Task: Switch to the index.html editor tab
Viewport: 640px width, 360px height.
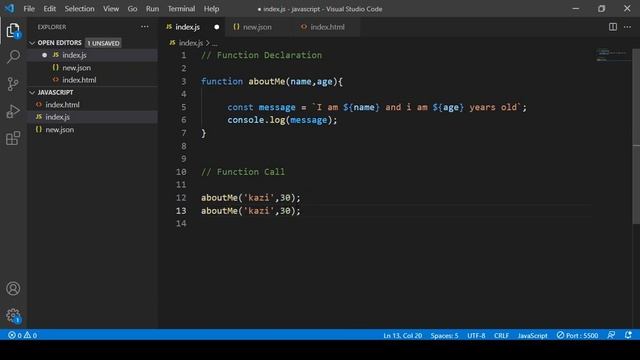Action: 327,27
